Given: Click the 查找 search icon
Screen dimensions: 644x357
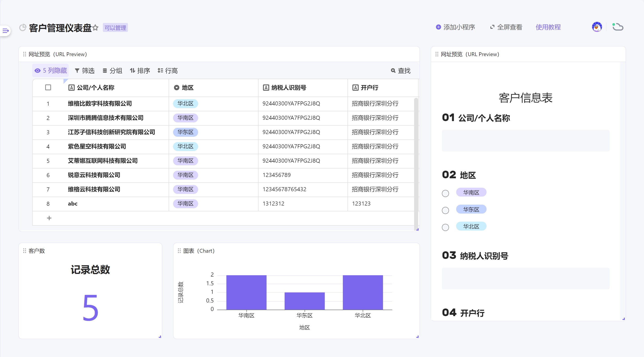Looking at the screenshot, I should coord(393,71).
